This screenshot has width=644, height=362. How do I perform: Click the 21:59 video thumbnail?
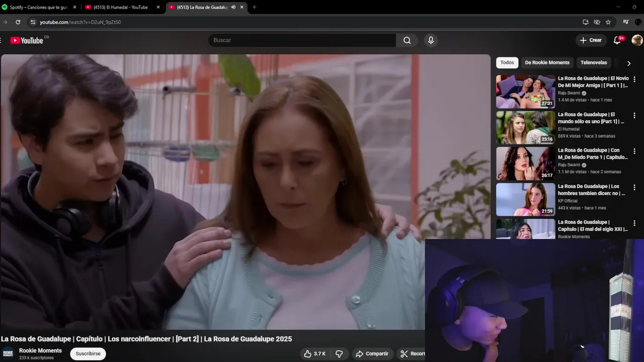[525, 200]
